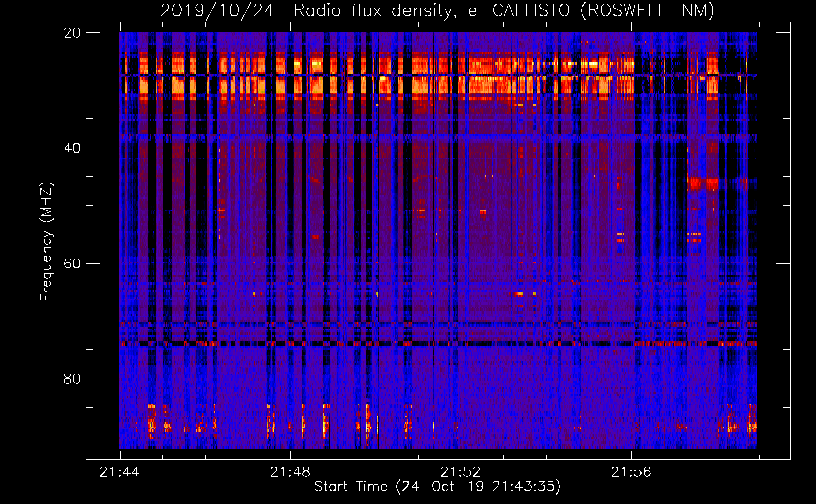Screen dimensions: 816x504
Task: Select the Frequency (MHZ) axis label
Action: (46, 242)
